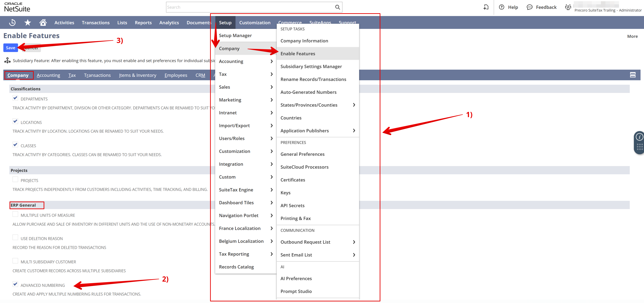Toggle the subtab layout icon at right

(x=633, y=75)
